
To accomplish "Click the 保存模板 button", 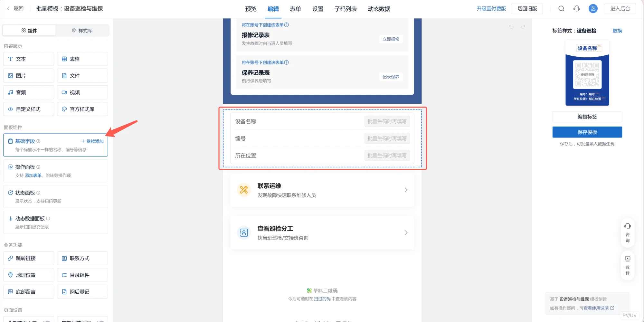I will pyautogui.click(x=587, y=132).
